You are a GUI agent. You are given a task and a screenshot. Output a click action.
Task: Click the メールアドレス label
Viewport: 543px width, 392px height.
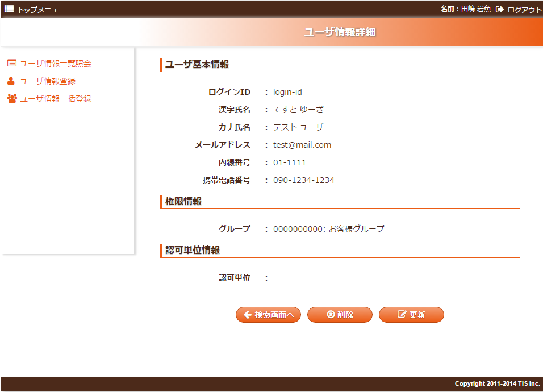click(223, 145)
